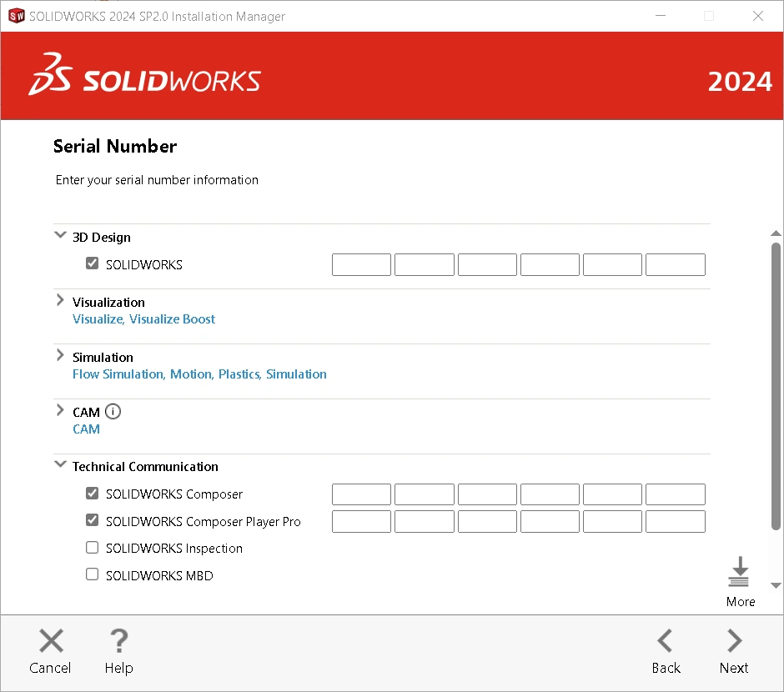
Task: Click the More download arrow icon
Action: [x=739, y=572]
